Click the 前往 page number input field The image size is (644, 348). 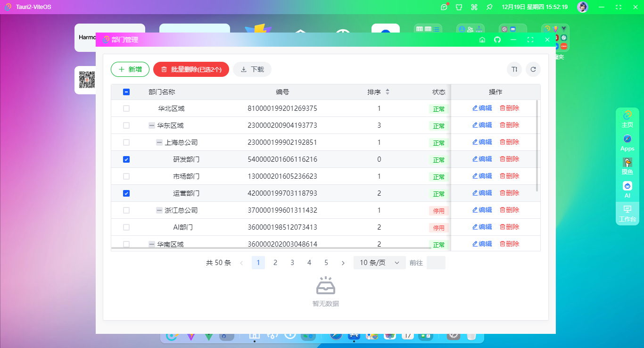[436, 263]
